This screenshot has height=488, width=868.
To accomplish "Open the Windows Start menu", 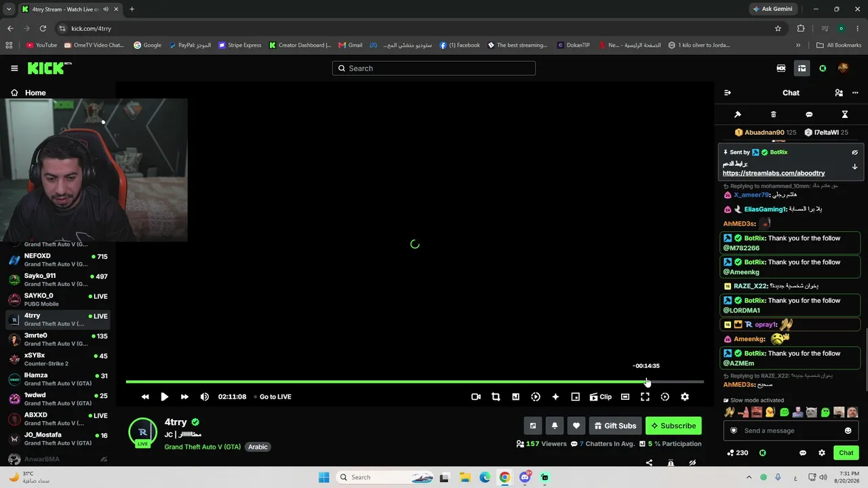I will pos(323,477).
